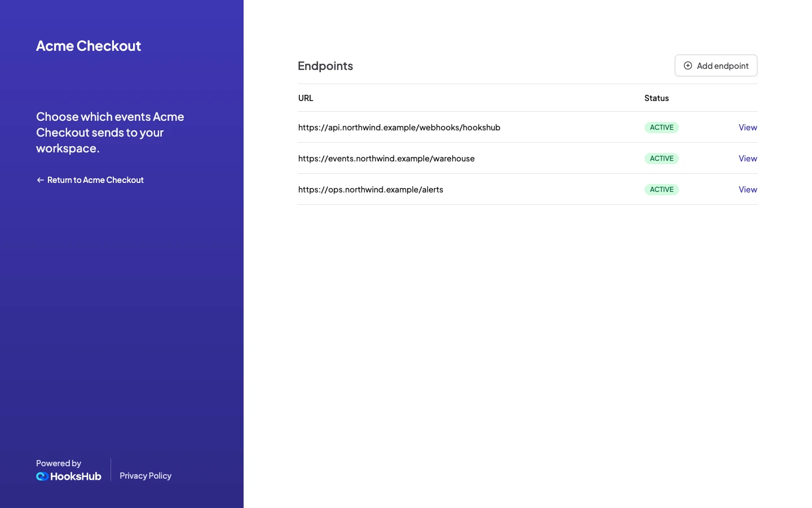The image size is (812, 508).
Task: Click the 'Choose which events' description text
Action: coord(110,133)
